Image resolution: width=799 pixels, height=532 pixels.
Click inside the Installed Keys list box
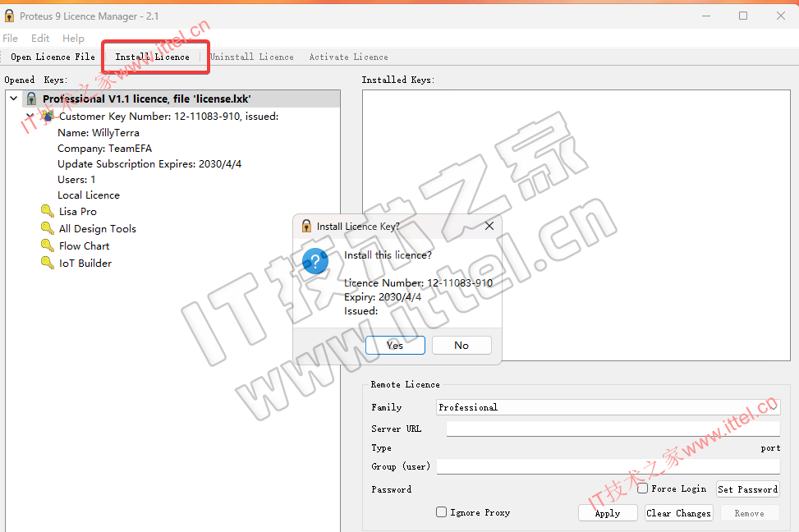(576, 225)
